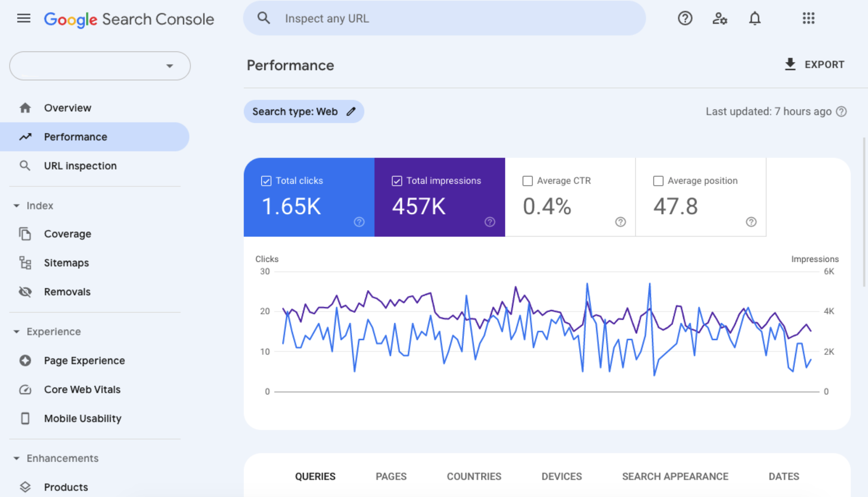The height and width of the screenshot is (497, 868).
Task: Open the COUNTRIES tab
Action: point(474,476)
